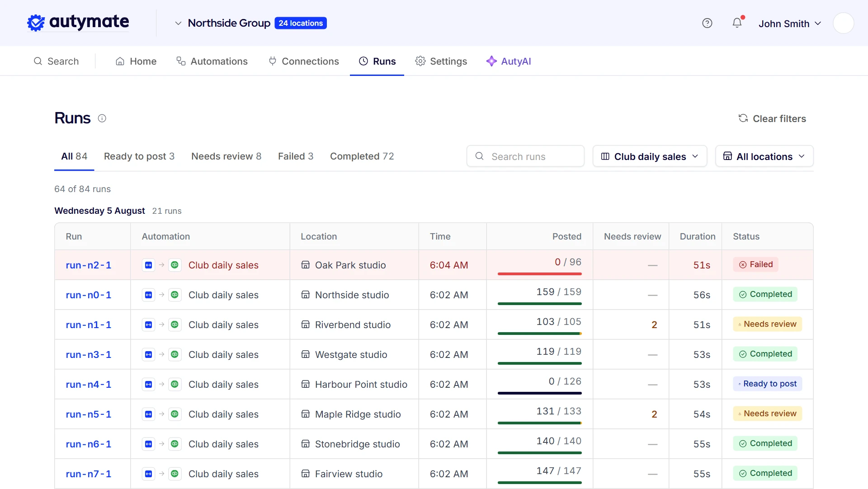Screen dimensions: 868x489
Task: Click the Completed badge in the Westgate studio row
Action: tap(765, 354)
